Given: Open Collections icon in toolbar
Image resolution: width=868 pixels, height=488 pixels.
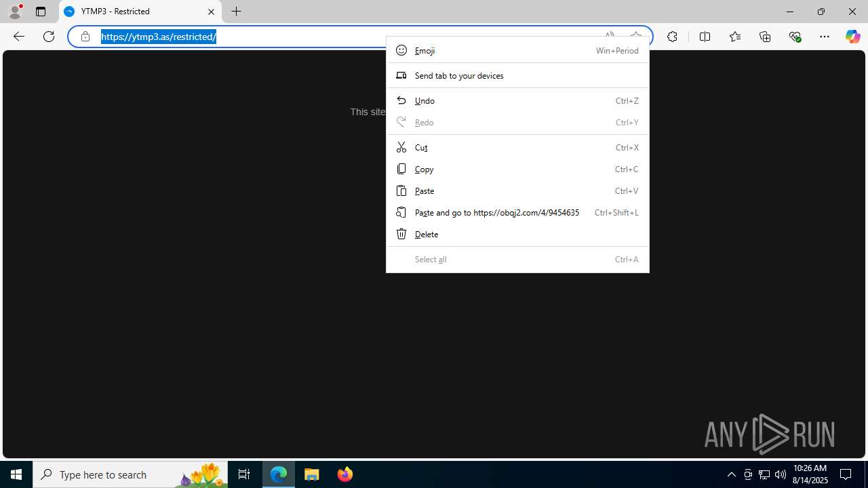Looking at the screenshot, I should pyautogui.click(x=765, y=37).
